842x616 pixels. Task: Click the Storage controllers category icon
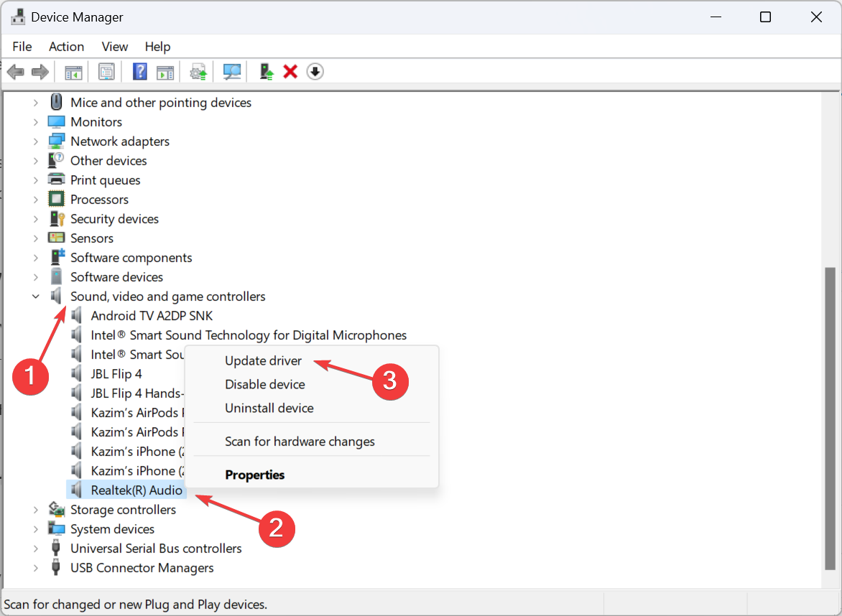point(56,509)
